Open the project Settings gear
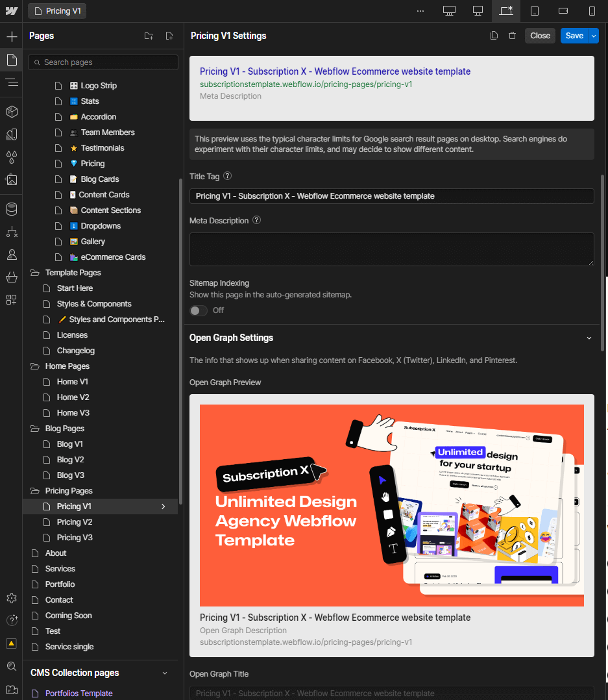 point(11,598)
